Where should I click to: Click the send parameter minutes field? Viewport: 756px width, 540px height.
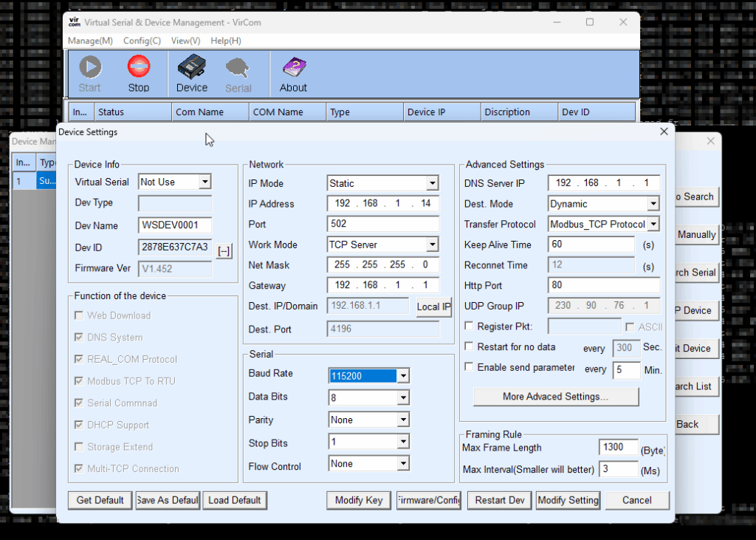point(626,370)
